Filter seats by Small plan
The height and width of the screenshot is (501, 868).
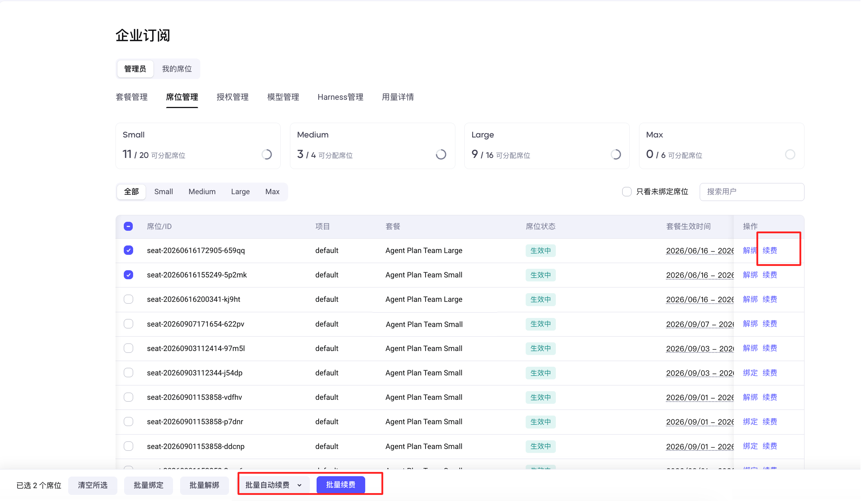coord(164,192)
